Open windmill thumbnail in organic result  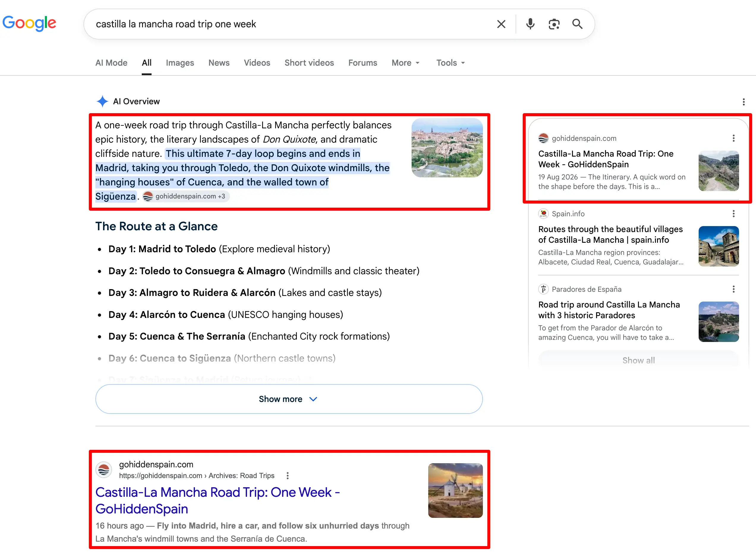[x=455, y=491]
